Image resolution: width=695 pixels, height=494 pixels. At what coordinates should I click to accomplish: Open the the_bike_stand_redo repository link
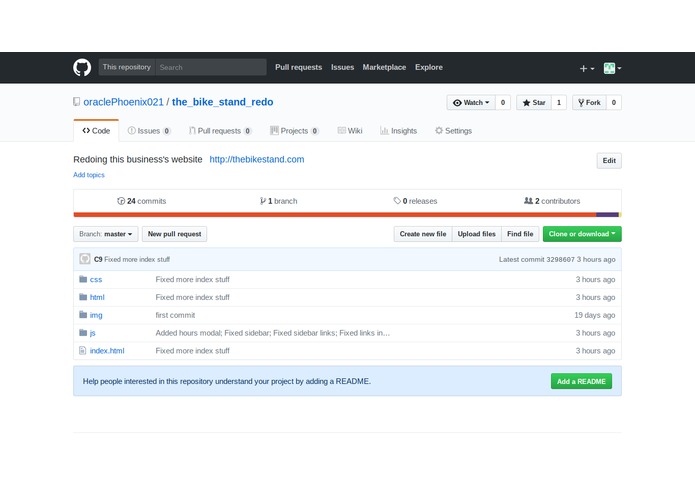click(x=223, y=102)
